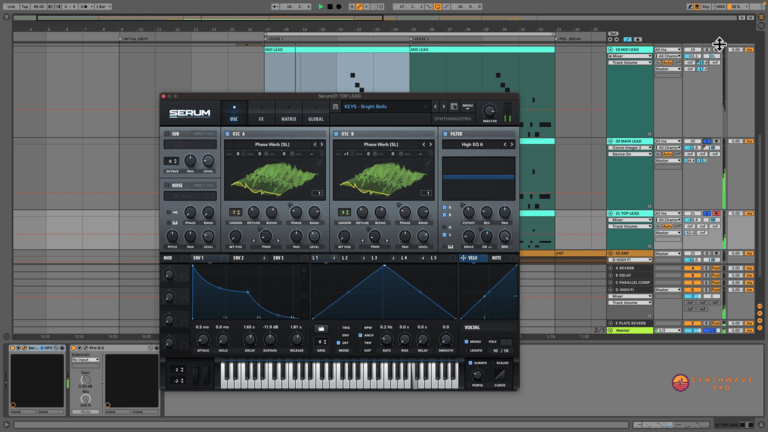Open LFO shape folder icon

321,329
